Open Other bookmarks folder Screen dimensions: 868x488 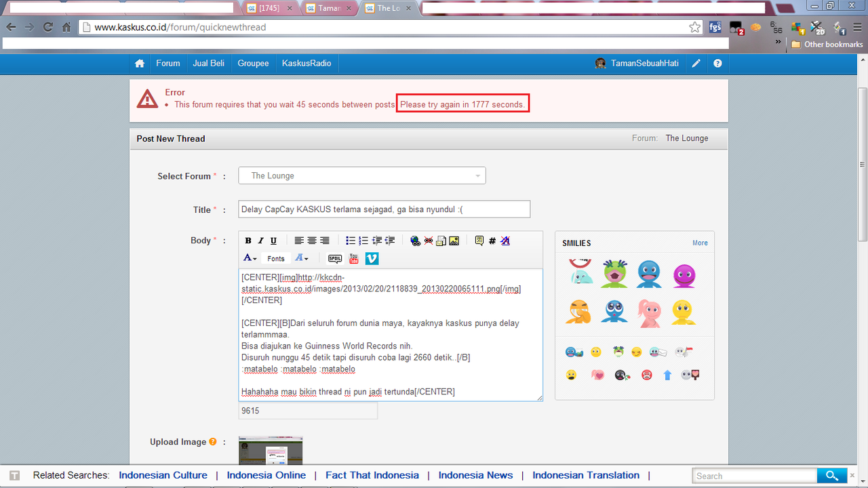coord(827,44)
